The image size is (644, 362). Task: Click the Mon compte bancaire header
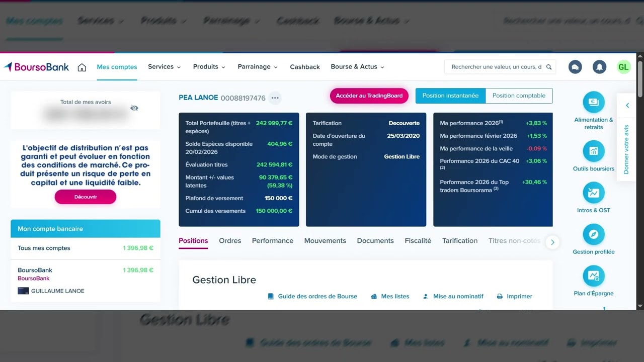tap(86, 229)
